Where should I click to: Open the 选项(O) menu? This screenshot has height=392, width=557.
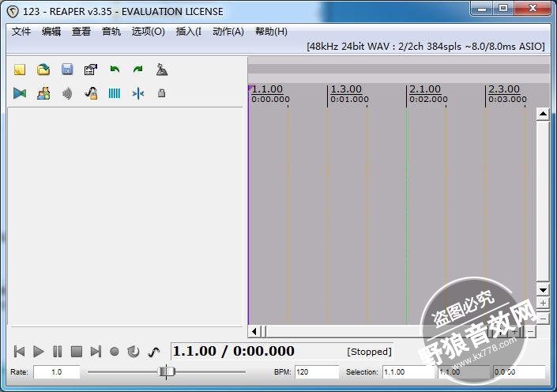148,32
